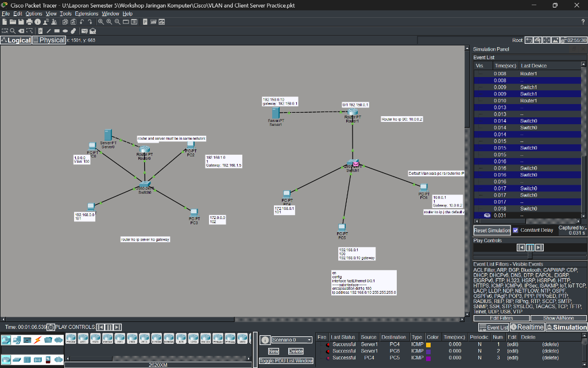Click the power cycle devices clock icon
The image size is (588, 368).
tap(51, 327)
